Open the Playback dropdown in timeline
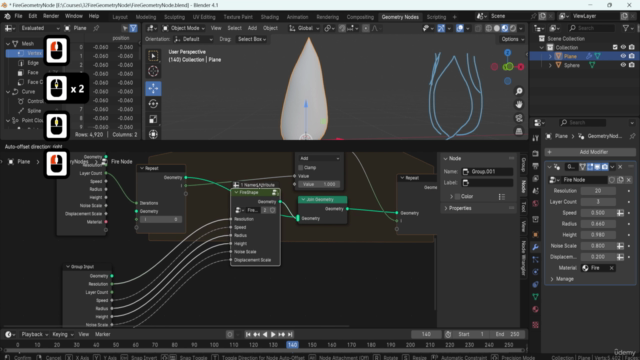 click(35, 334)
